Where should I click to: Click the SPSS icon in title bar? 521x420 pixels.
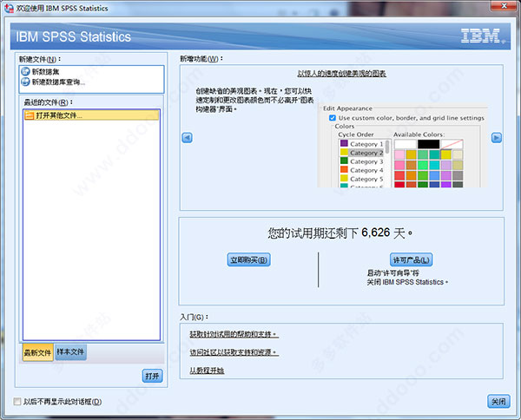(x=9, y=8)
